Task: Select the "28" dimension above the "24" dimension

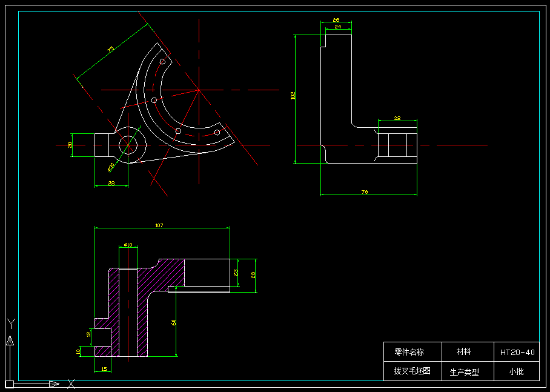Action: click(336, 20)
